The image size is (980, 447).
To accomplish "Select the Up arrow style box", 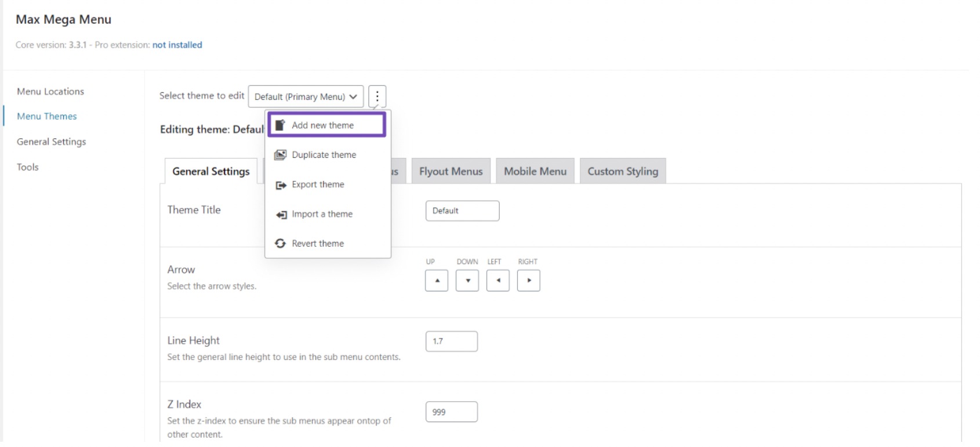I will 437,280.
